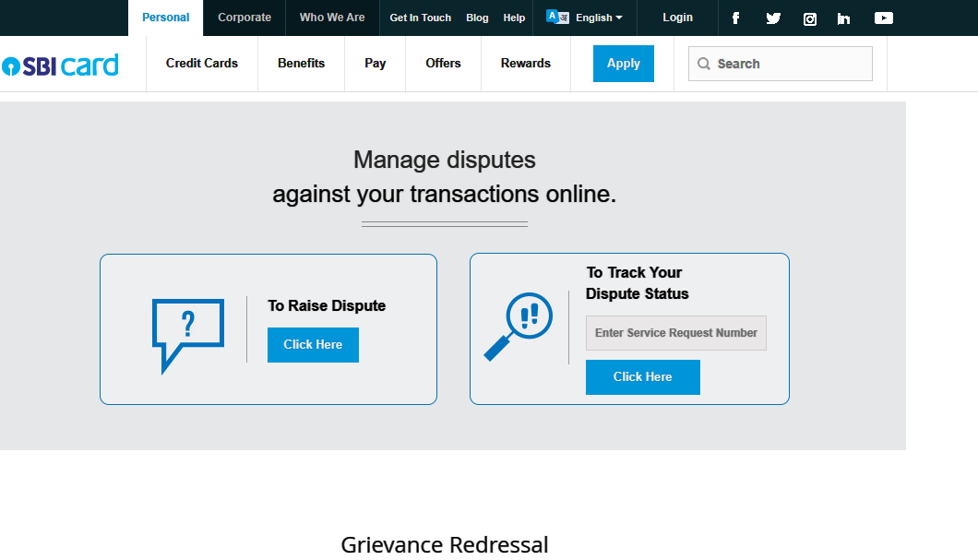Click the To Track Your Dispute Status label

(x=638, y=283)
